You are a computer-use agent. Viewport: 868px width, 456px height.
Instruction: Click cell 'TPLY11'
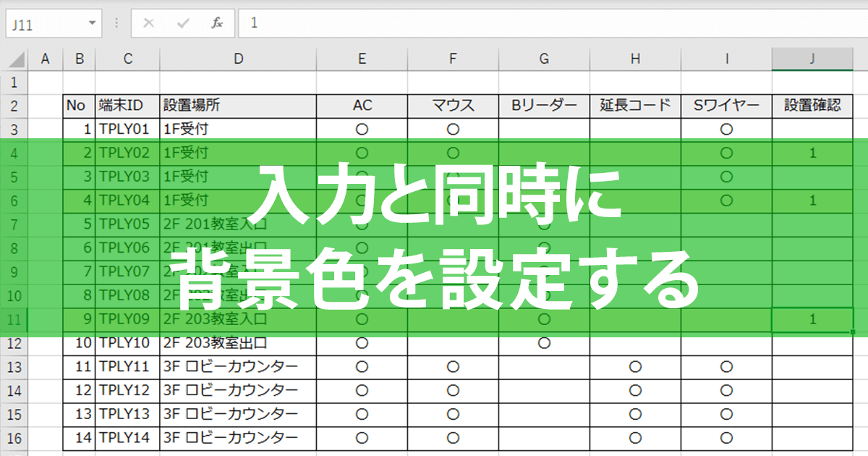pos(127,366)
